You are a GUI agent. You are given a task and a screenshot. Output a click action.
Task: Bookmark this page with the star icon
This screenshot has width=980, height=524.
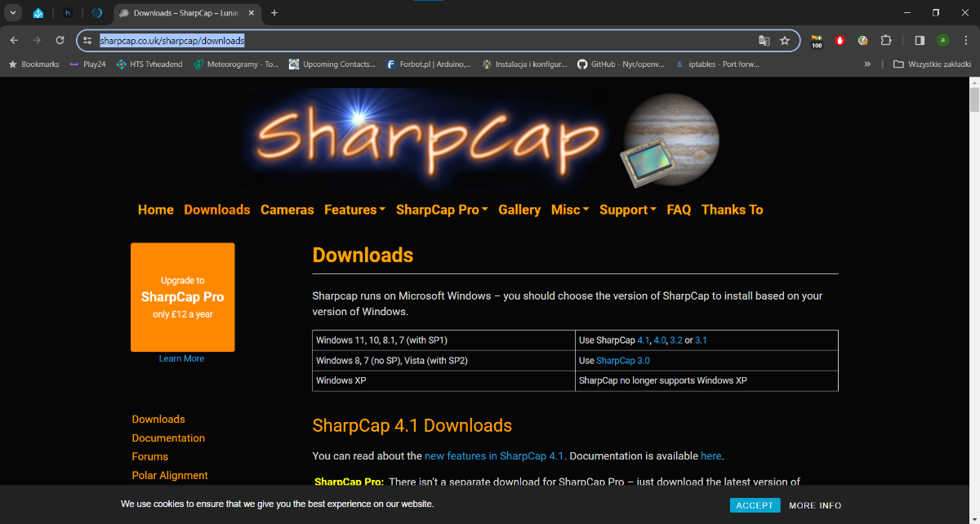(785, 40)
